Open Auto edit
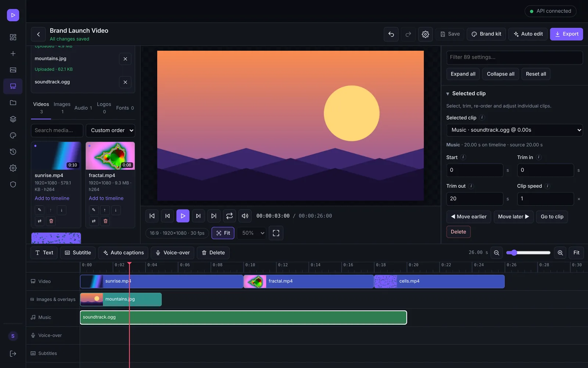Image resolution: width=588 pixels, height=368 pixels. (x=528, y=34)
